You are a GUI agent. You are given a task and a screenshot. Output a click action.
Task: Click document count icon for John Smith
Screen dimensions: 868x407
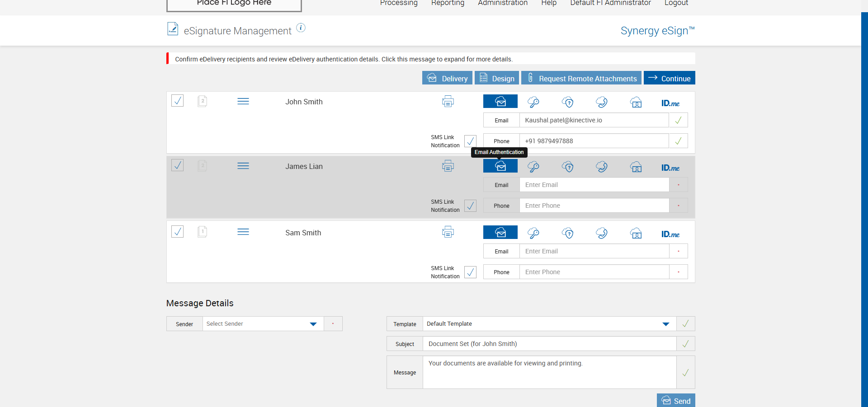click(x=203, y=101)
